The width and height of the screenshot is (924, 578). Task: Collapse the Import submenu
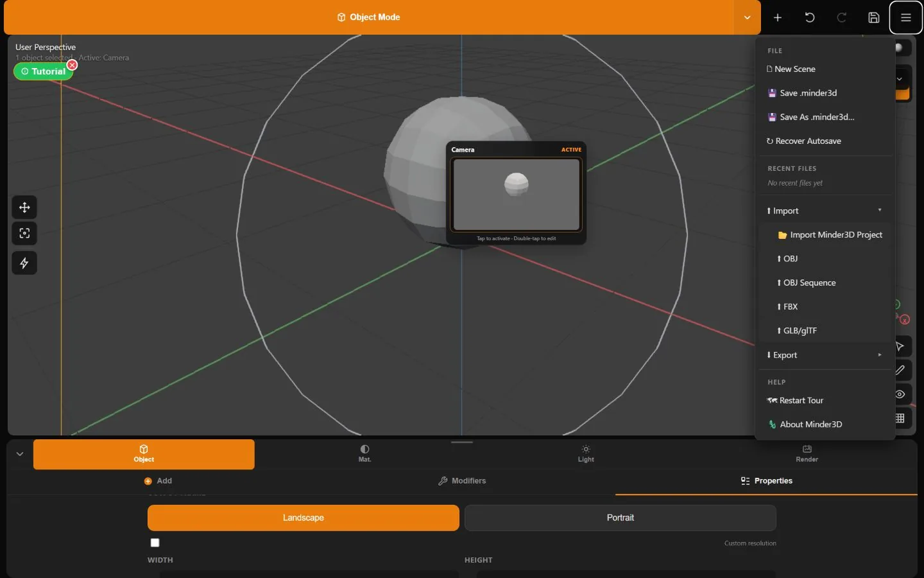point(825,211)
